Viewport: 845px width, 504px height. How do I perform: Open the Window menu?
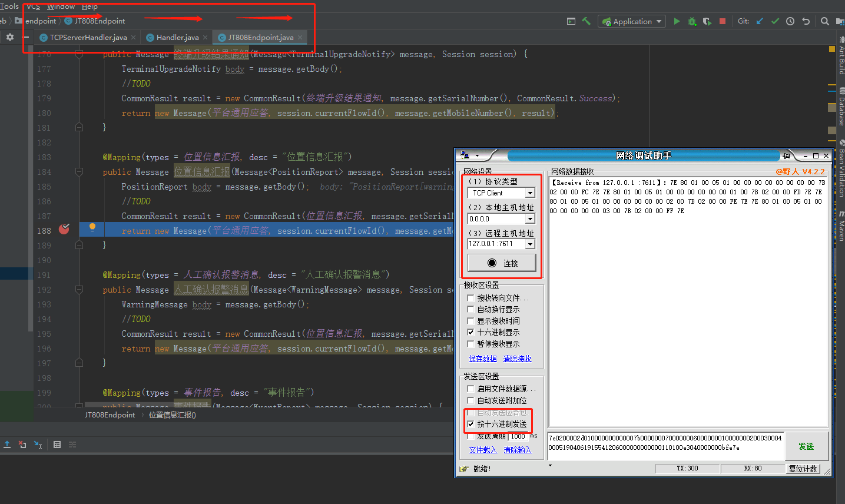click(61, 6)
